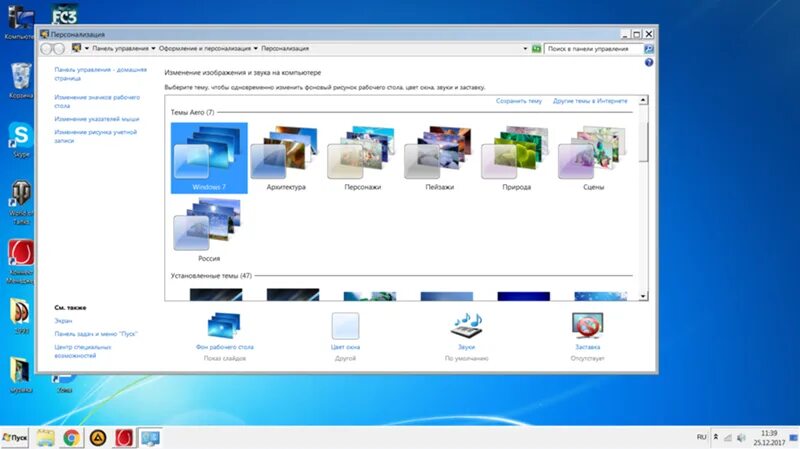Open Центр специальных возможностей link

pyautogui.click(x=83, y=351)
